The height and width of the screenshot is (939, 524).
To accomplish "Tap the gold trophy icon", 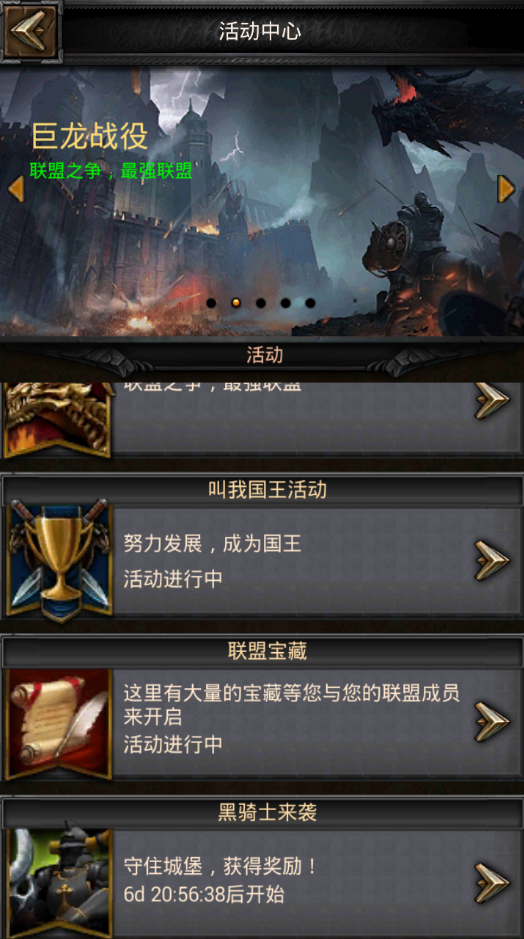I will (59, 562).
